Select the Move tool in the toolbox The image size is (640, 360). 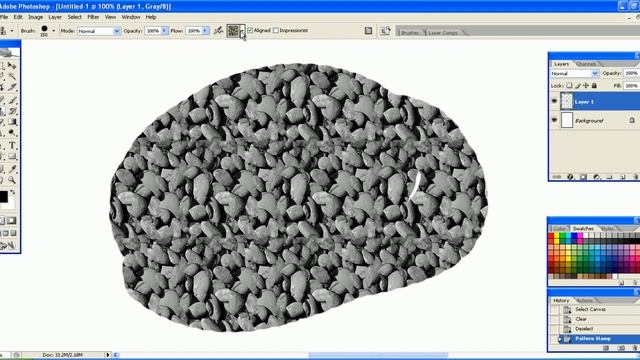[12, 66]
